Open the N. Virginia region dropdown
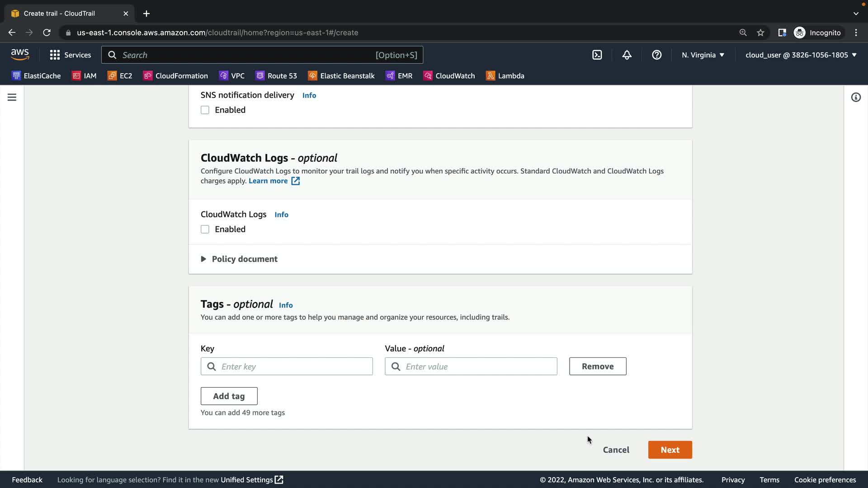Image resolution: width=868 pixels, height=488 pixels. click(x=703, y=55)
